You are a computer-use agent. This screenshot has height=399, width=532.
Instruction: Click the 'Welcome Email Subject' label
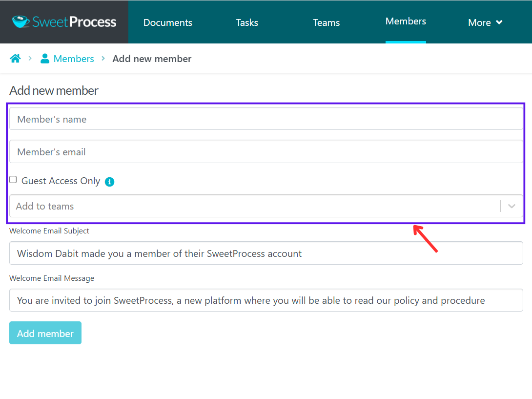tap(49, 231)
